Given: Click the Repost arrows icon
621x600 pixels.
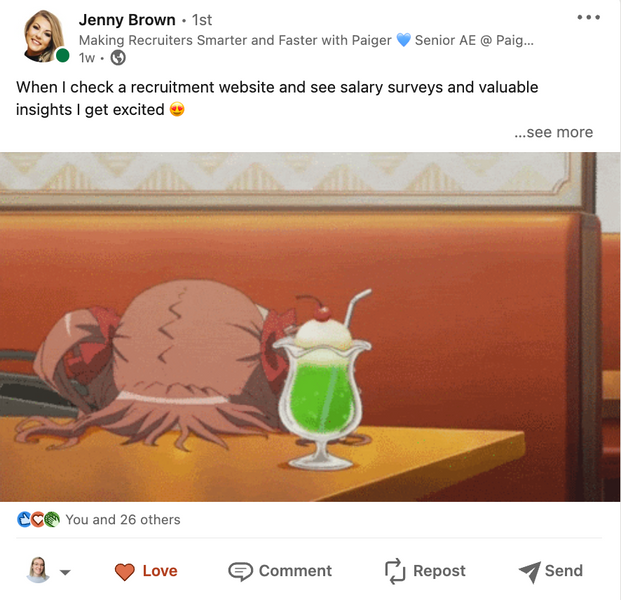Looking at the screenshot, I should 395,571.
